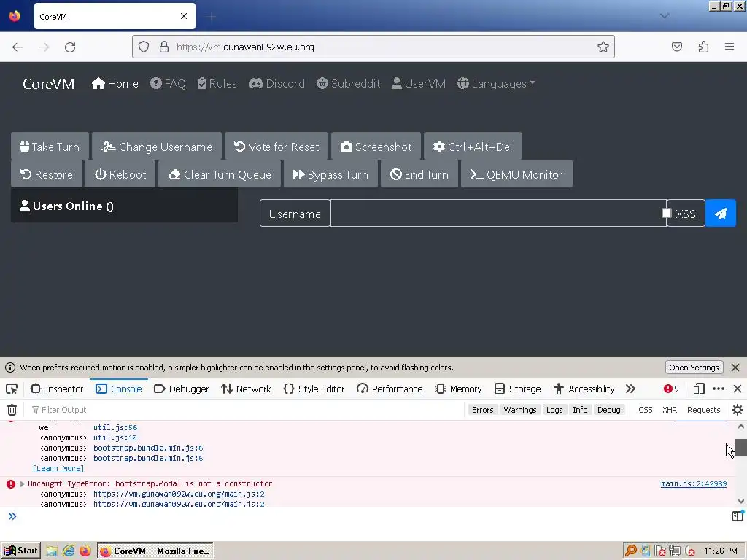Image resolution: width=747 pixels, height=560 pixels.
Task: Toggle the Warnings filter button
Action: click(519, 410)
